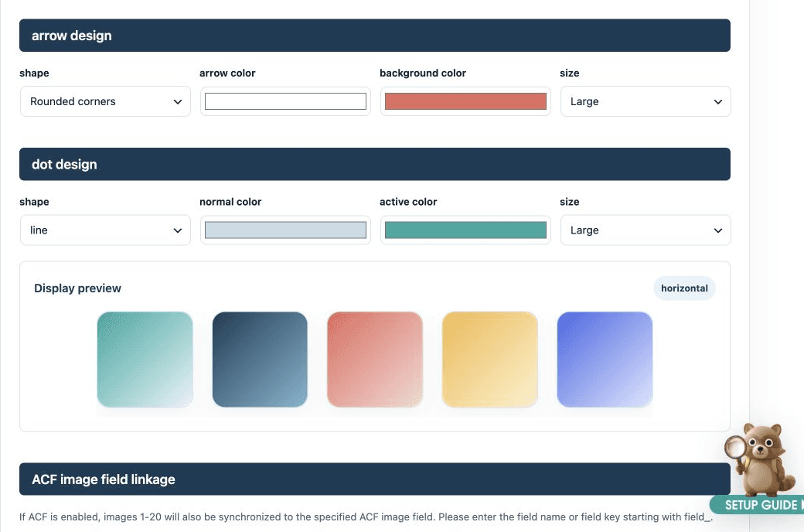The width and height of the screenshot is (804, 532).
Task: Click the horizontal preview badge
Action: point(684,288)
